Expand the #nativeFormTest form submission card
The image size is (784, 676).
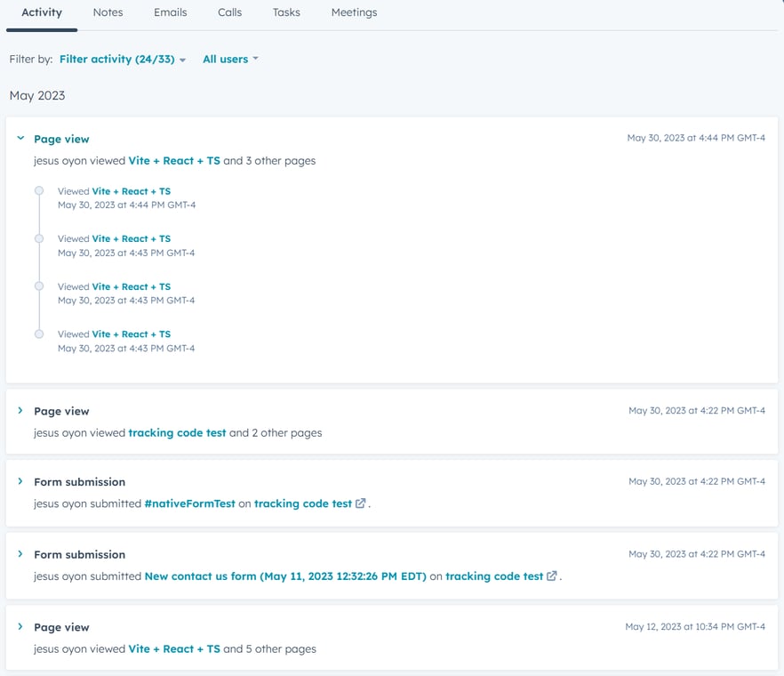pyautogui.click(x=20, y=481)
